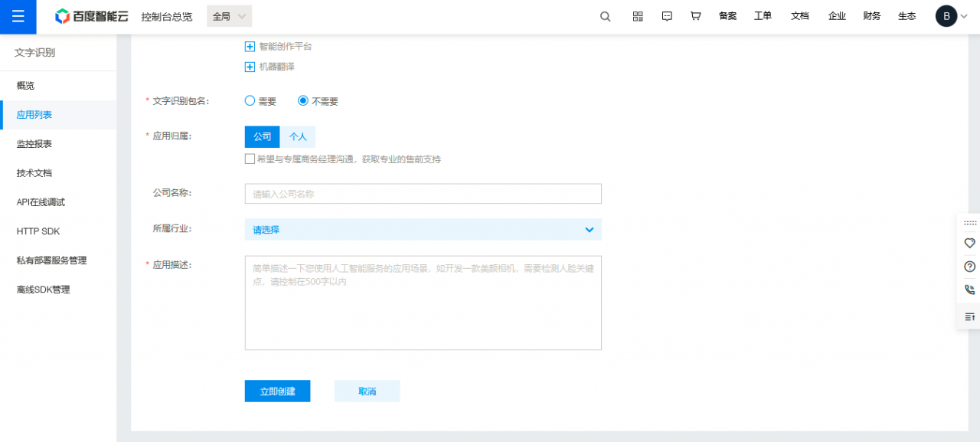Select 需要 for 文字识别包名
The image size is (980, 442).
coord(250,100)
